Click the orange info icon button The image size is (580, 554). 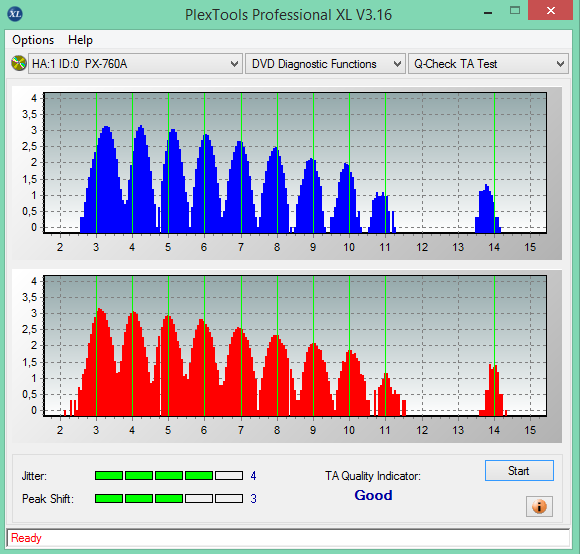click(x=539, y=506)
